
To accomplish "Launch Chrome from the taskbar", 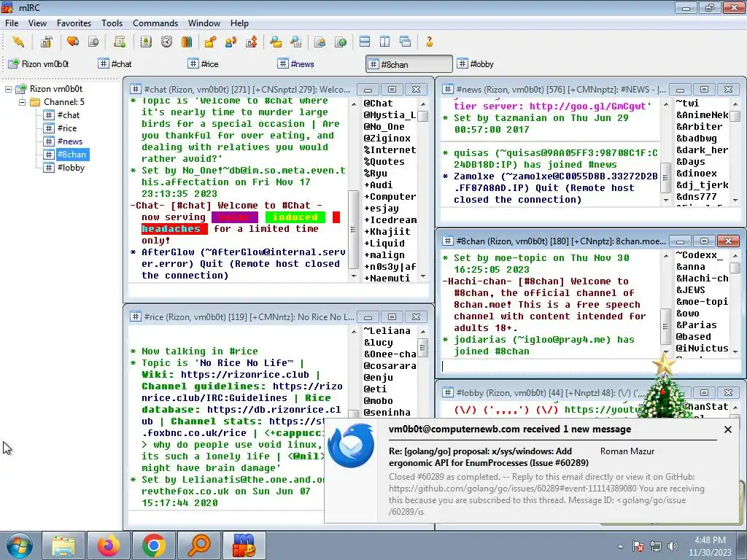I will coord(153,545).
